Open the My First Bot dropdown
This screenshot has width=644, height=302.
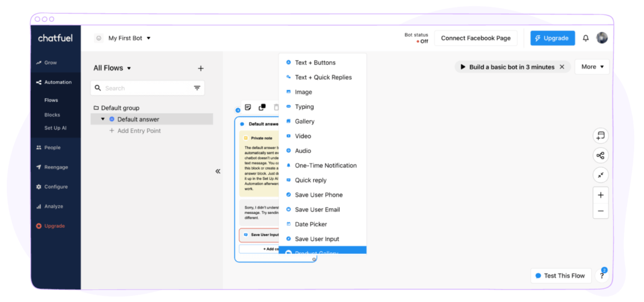(130, 38)
